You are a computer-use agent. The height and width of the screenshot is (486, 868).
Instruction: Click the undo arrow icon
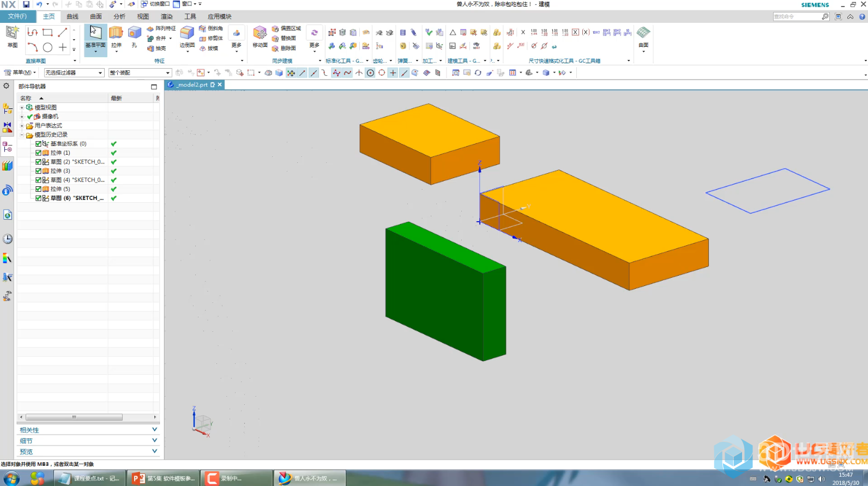point(39,4)
